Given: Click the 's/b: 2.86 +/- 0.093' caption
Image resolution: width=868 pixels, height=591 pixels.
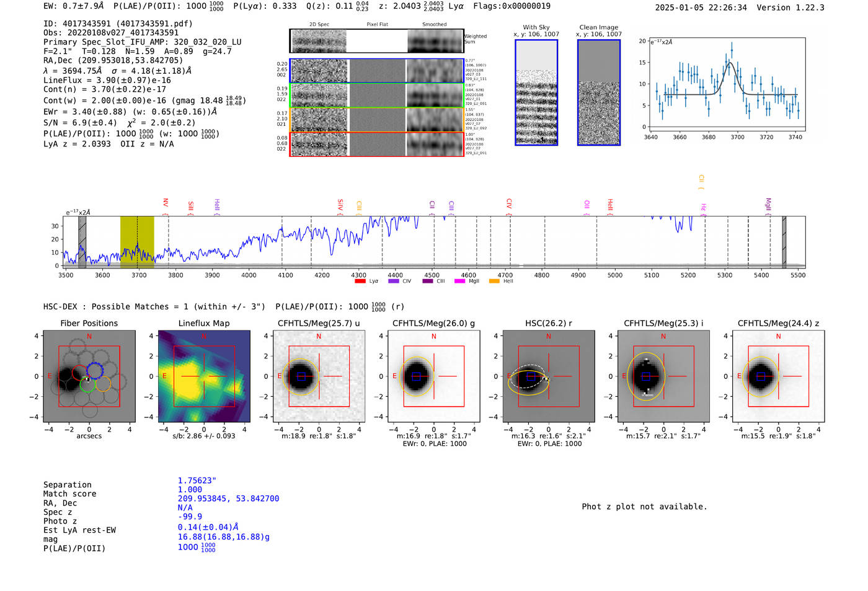Looking at the screenshot, I should click(204, 435).
